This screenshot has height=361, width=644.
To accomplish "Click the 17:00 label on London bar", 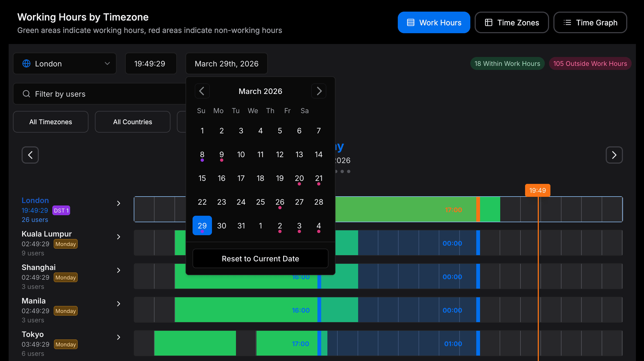I will click(453, 210).
